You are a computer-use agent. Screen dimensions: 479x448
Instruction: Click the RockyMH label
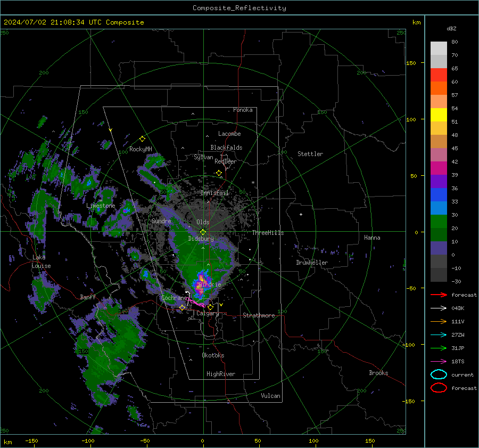click(x=141, y=149)
